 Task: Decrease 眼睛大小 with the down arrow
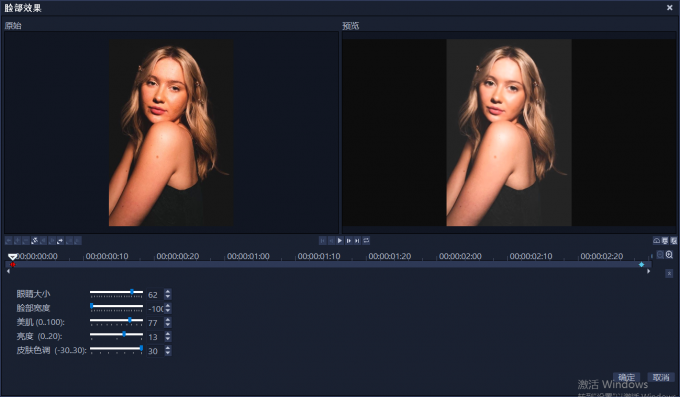coord(168,297)
